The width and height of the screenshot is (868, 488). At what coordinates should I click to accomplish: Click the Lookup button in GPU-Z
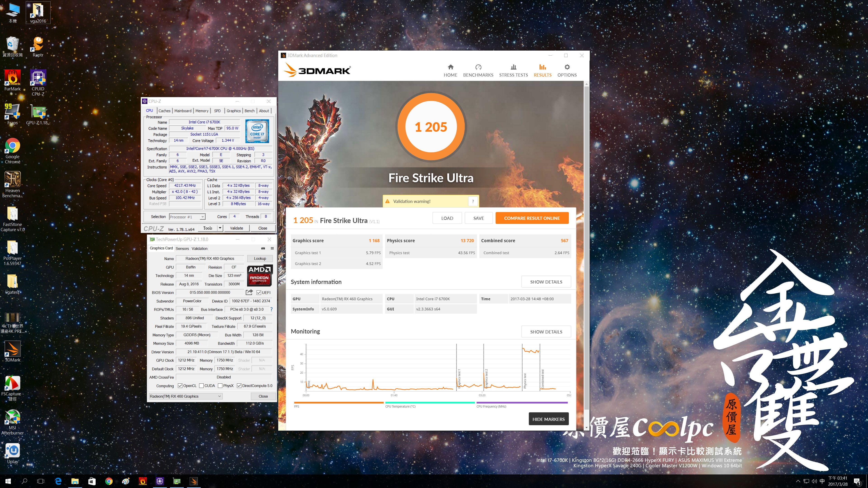click(x=260, y=258)
